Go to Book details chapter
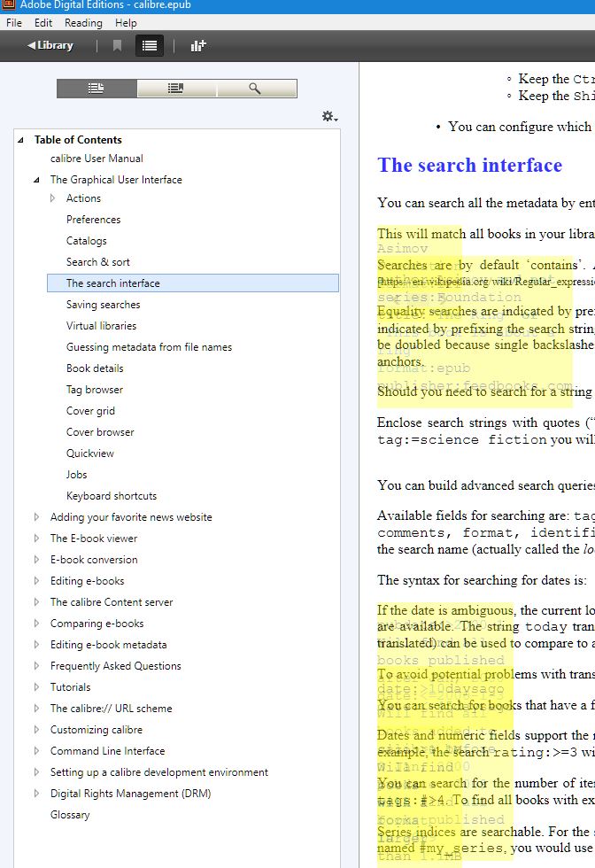 point(95,368)
